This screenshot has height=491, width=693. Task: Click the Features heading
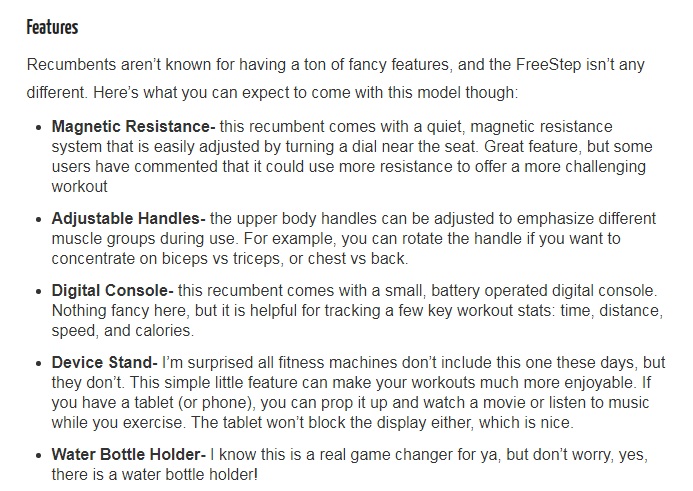(52, 27)
